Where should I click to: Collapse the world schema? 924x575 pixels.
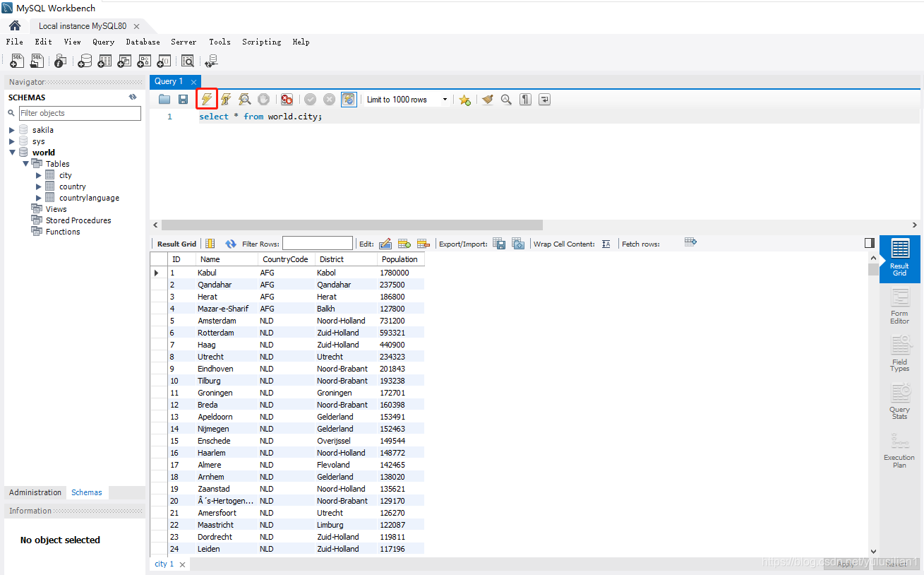12,153
